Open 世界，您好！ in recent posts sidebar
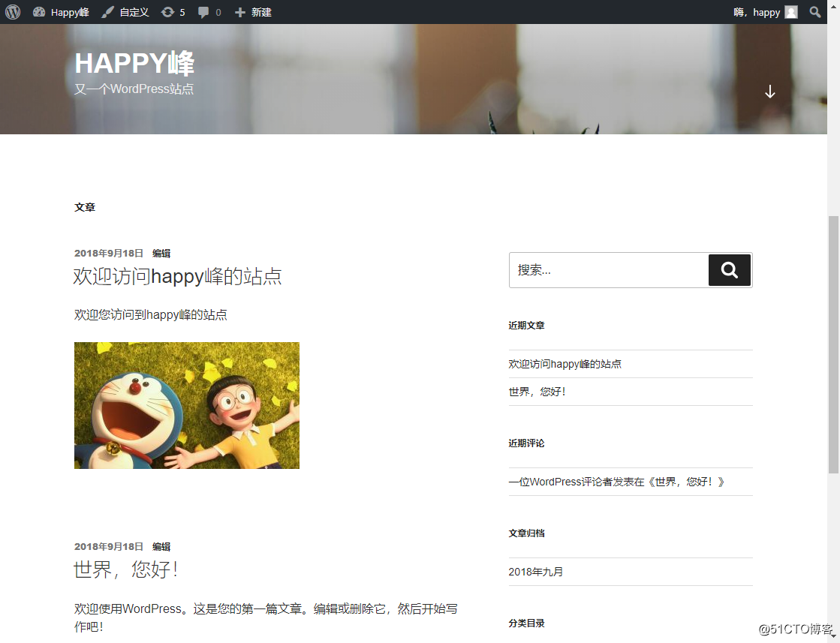 click(537, 392)
